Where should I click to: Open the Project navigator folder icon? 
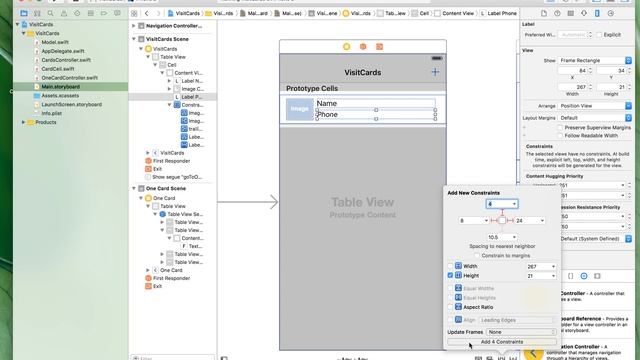[x=24, y=13]
